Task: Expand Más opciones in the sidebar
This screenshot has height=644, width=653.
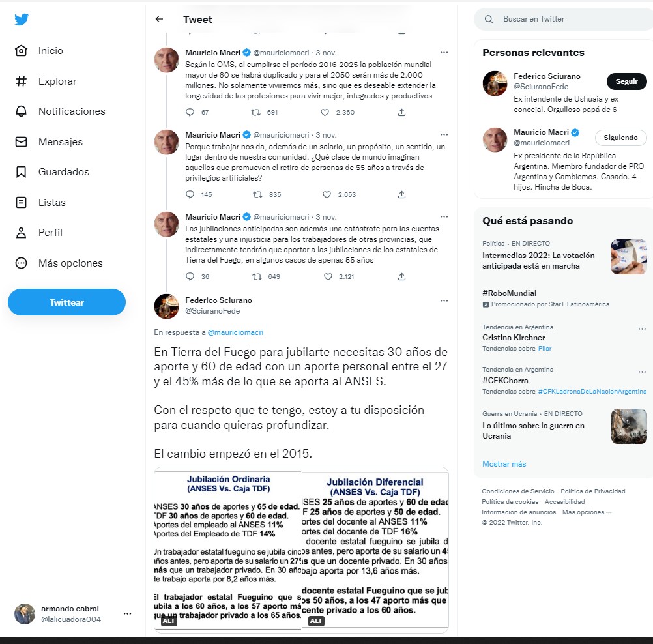Action: [x=59, y=263]
